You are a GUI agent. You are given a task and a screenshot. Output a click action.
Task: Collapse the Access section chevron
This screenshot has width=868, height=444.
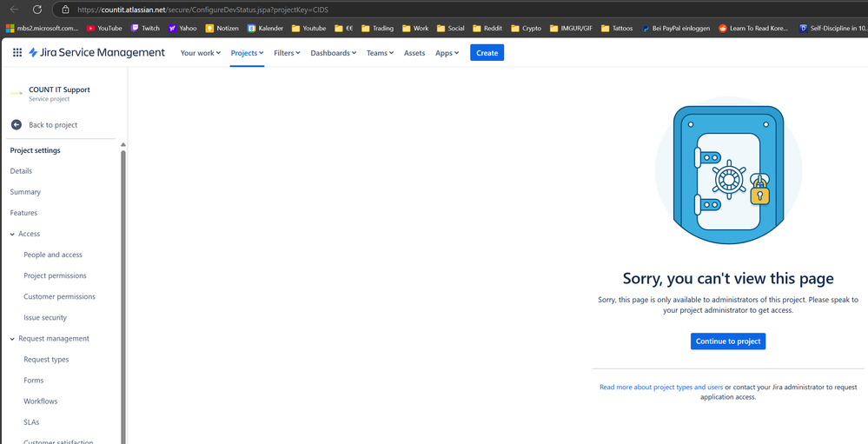tap(12, 235)
